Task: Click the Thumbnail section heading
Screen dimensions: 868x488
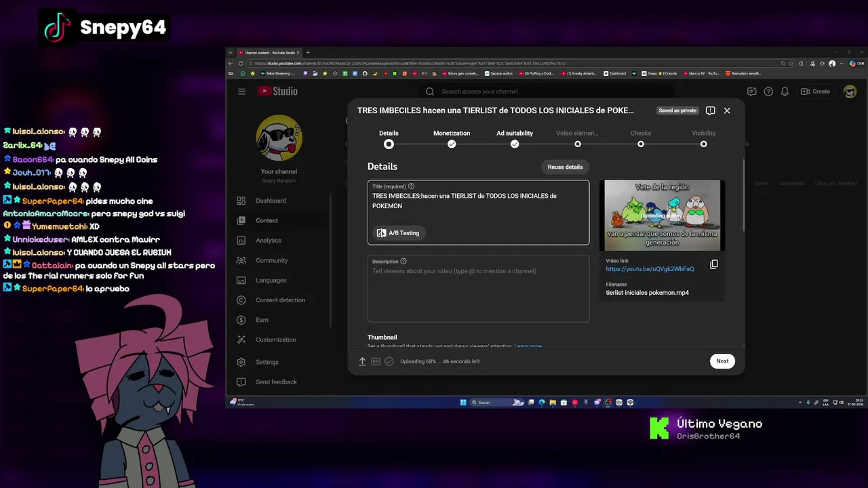Action: (382, 338)
